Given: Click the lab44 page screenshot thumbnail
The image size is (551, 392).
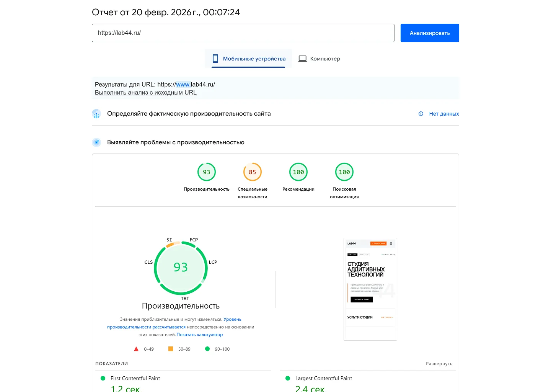Looking at the screenshot, I should 370,289.
